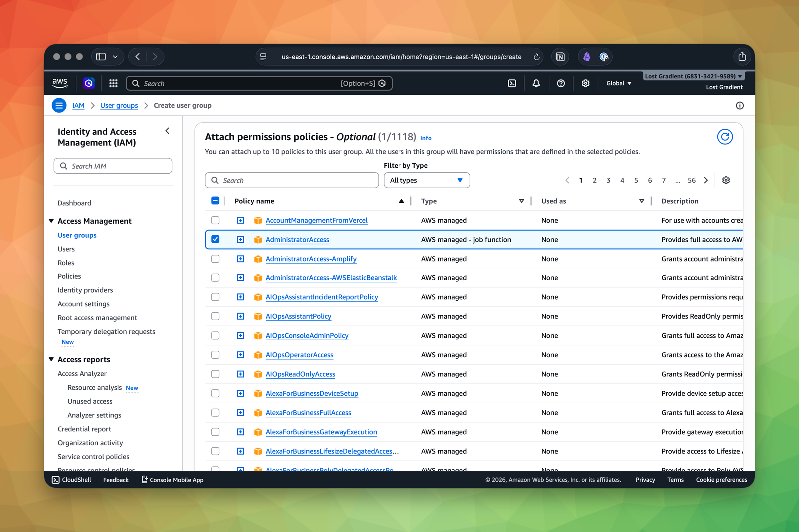Click the Safari share icon
This screenshot has height=532, width=799.
742,57
